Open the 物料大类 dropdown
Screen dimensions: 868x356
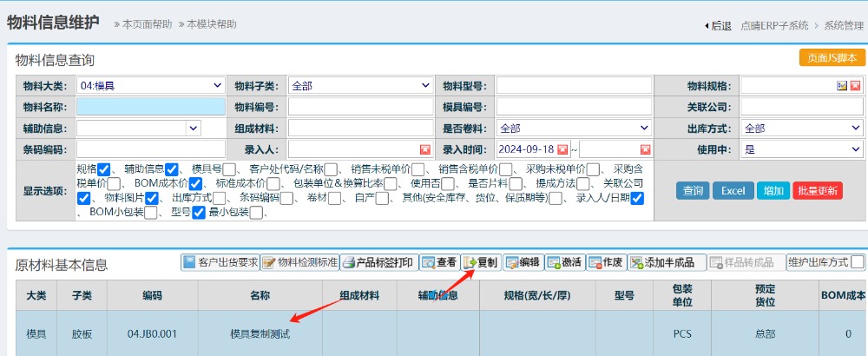tap(150, 86)
